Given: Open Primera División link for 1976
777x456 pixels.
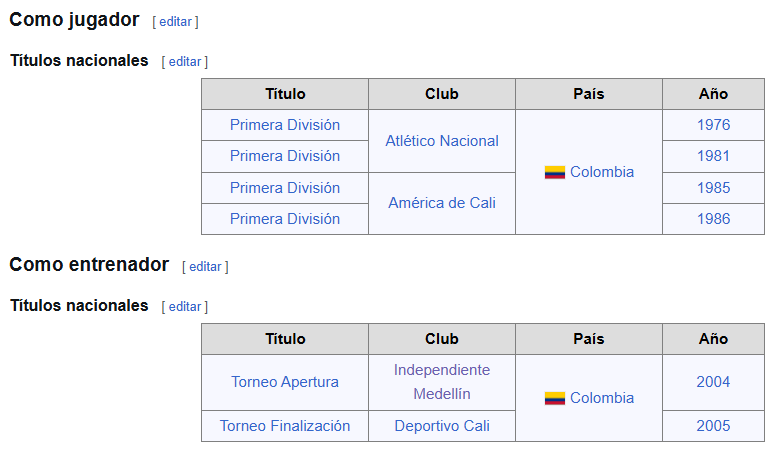Looking at the screenshot, I should click(x=285, y=124).
